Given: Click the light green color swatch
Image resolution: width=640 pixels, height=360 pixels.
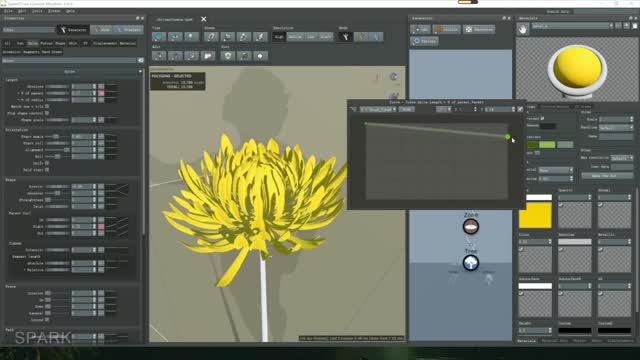Looking at the screenshot, I should (x=547, y=144).
